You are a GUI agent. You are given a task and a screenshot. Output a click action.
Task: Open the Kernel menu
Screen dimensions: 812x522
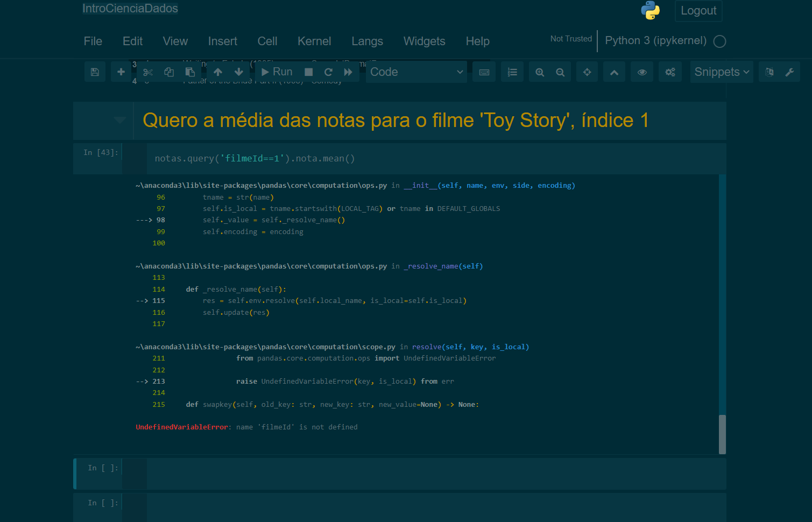click(314, 41)
